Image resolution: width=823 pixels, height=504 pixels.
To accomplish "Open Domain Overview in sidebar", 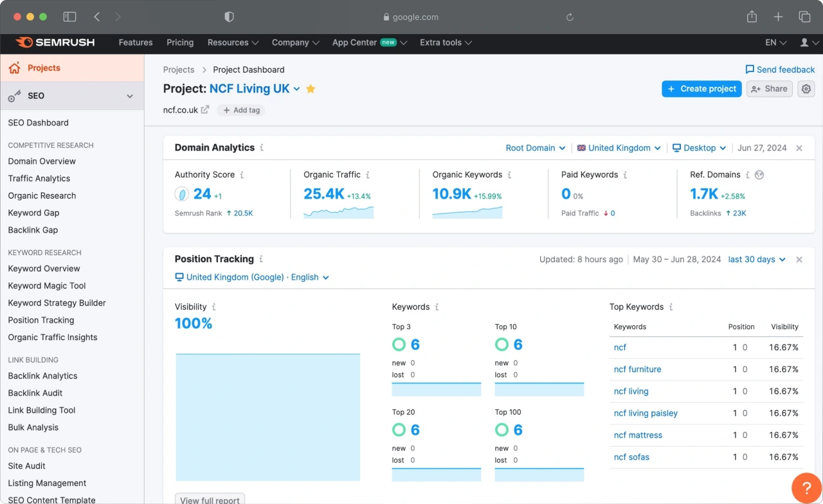I will coord(42,161).
